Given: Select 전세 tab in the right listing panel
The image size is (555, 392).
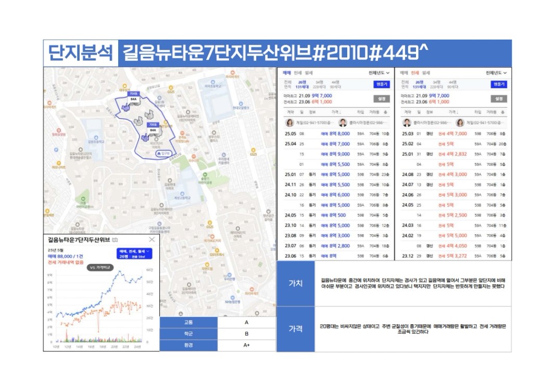Looking at the screenshot, I should pyautogui.click(x=415, y=73).
